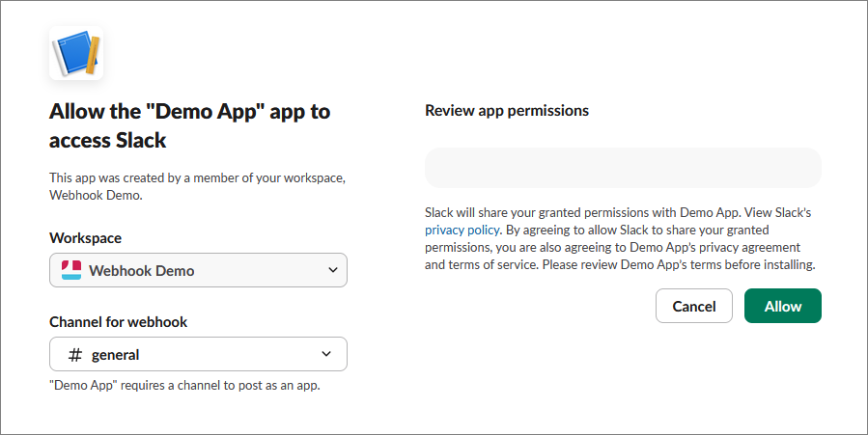
Task: Click the Workspace field label
Action: pos(85,238)
